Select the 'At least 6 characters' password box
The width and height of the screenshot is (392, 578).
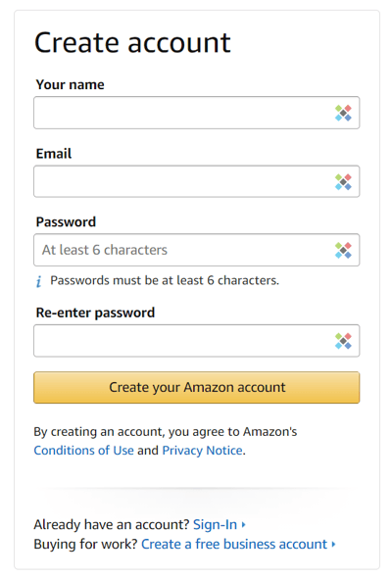pos(197,250)
